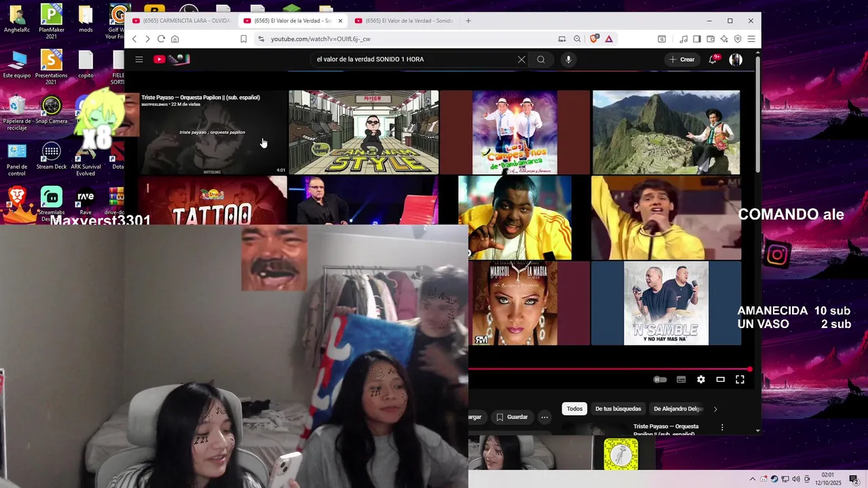Open the N'Samble endscreen thumbnail
The image size is (868, 488).
[x=667, y=304]
